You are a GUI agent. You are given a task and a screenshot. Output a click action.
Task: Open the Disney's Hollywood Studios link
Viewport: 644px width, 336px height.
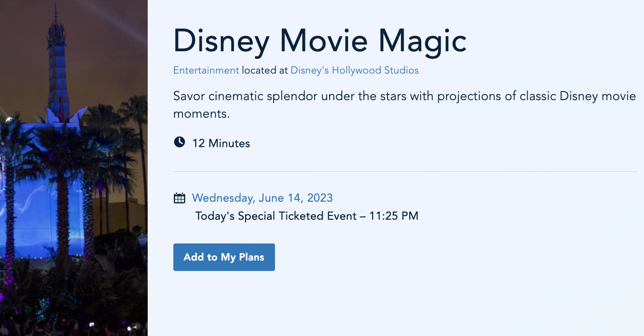coord(354,71)
